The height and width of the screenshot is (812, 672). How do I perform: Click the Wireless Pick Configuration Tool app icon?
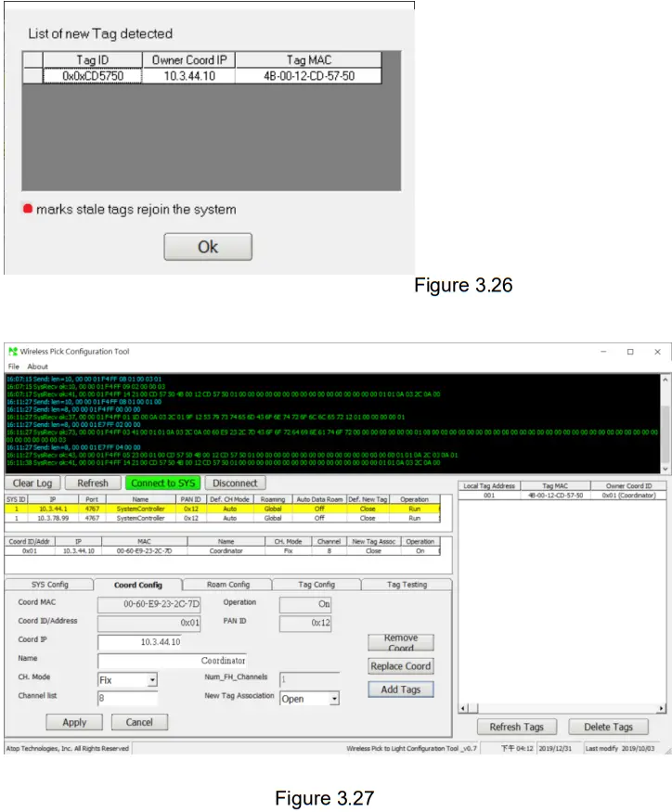13,351
